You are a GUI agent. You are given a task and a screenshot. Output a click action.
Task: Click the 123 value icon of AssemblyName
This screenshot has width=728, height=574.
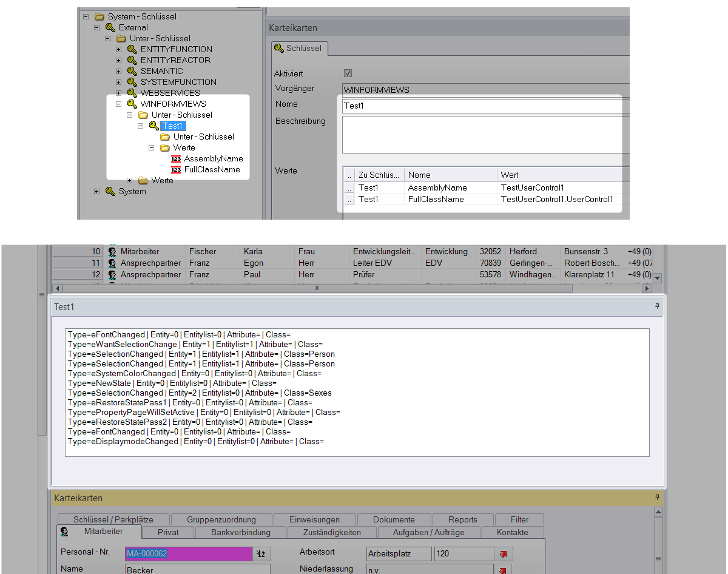(x=176, y=159)
